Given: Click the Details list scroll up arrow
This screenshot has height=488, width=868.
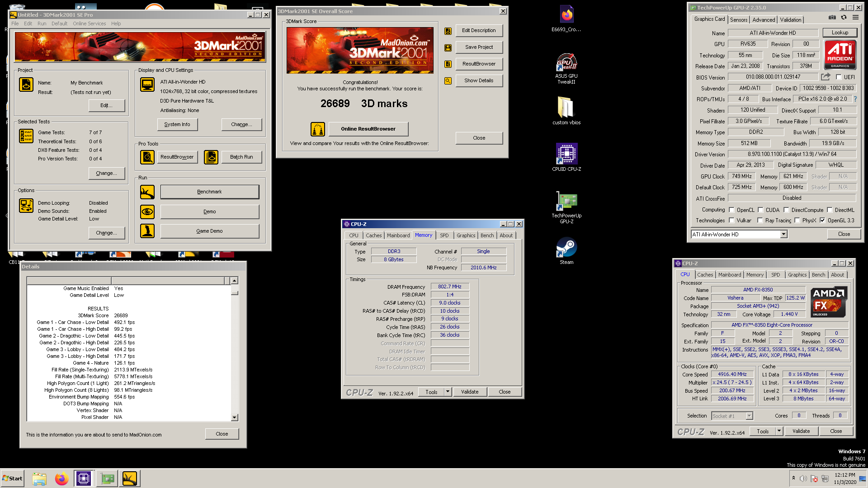Looking at the screenshot, I should (x=234, y=281).
